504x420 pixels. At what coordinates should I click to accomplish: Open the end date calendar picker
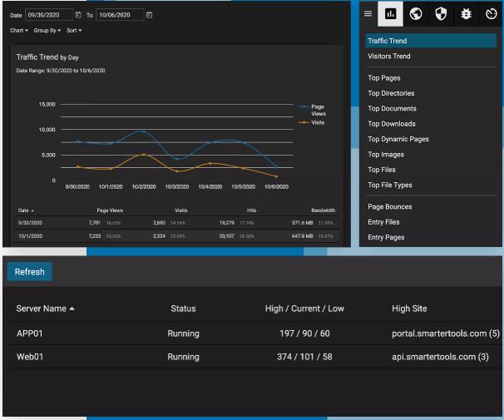(149, 15)
